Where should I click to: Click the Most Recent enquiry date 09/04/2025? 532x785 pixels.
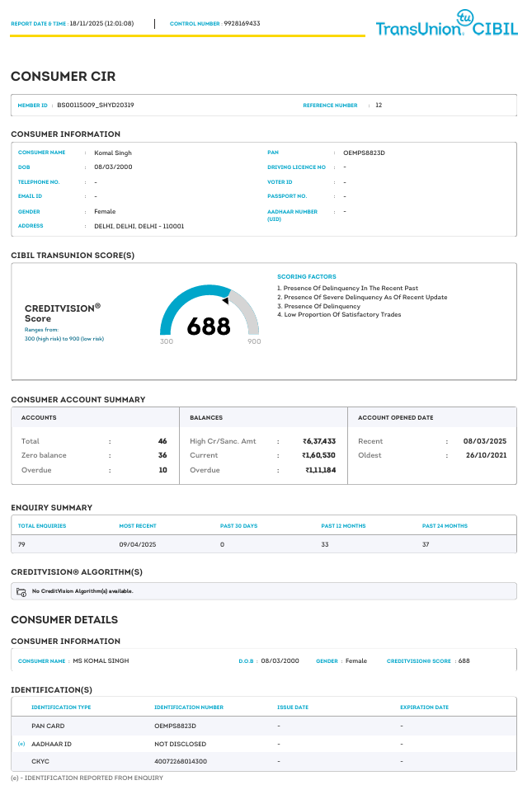click(136, 545)
